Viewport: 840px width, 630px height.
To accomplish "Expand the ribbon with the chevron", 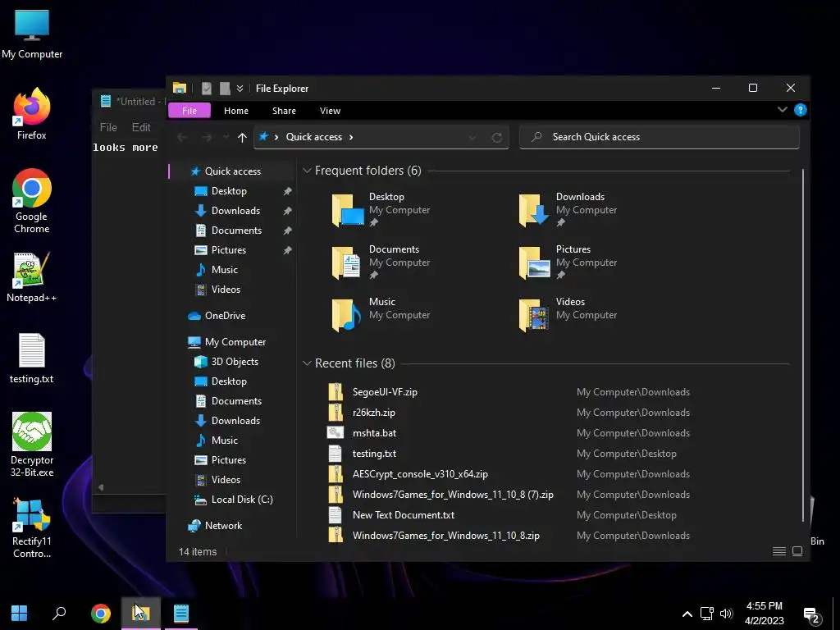I will pyautogui.click(x=782, y=110).
